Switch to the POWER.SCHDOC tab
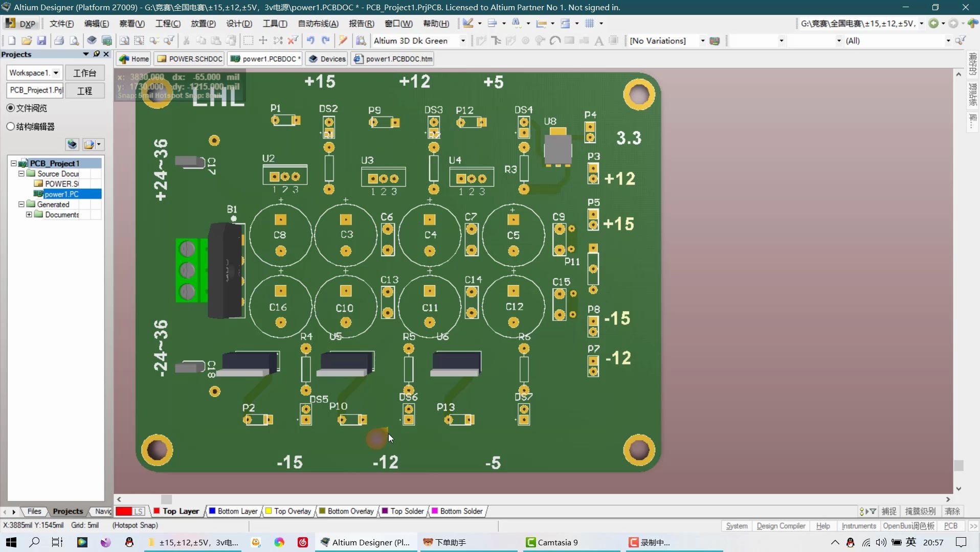The image size is (980, 552). tap(190, 59)
